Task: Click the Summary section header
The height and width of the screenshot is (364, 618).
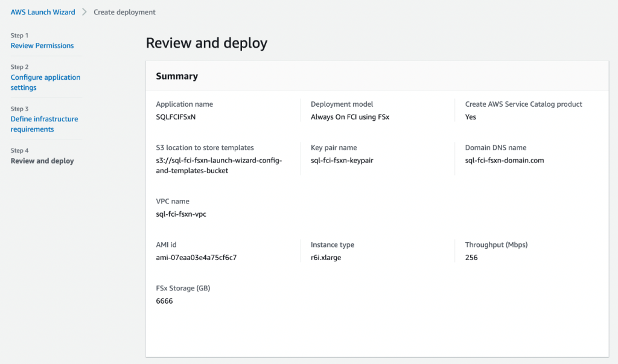Action: point(177,76)
